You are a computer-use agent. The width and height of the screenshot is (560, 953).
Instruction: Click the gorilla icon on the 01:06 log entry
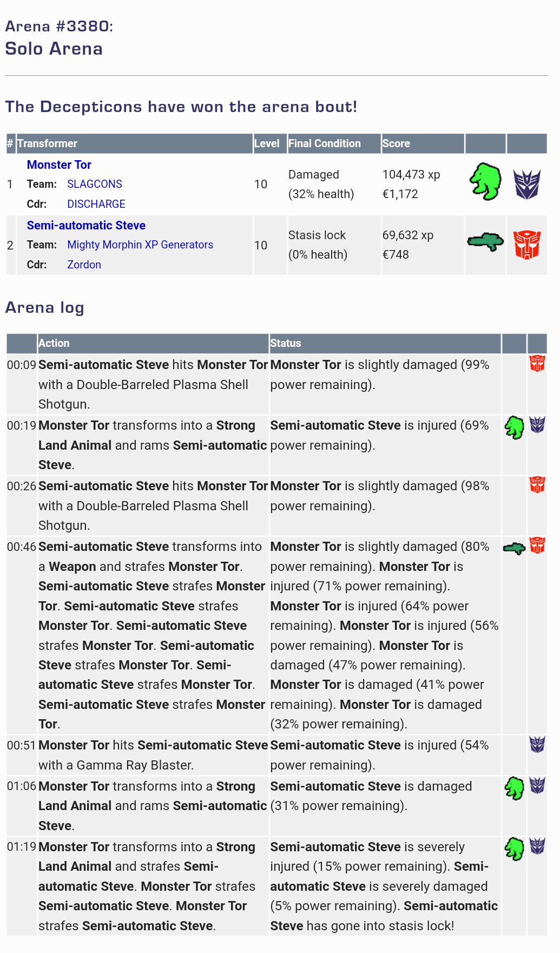[x=514, y=788]
